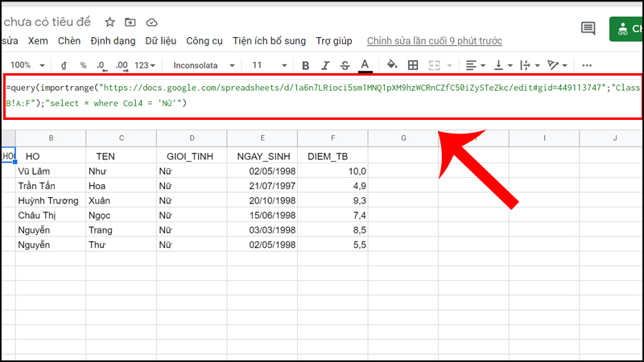
Task: Toggle bold formatting
Action: 305,65
